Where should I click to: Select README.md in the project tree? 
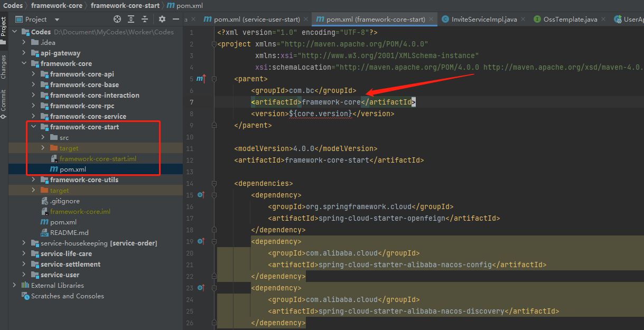pos(69,232)
